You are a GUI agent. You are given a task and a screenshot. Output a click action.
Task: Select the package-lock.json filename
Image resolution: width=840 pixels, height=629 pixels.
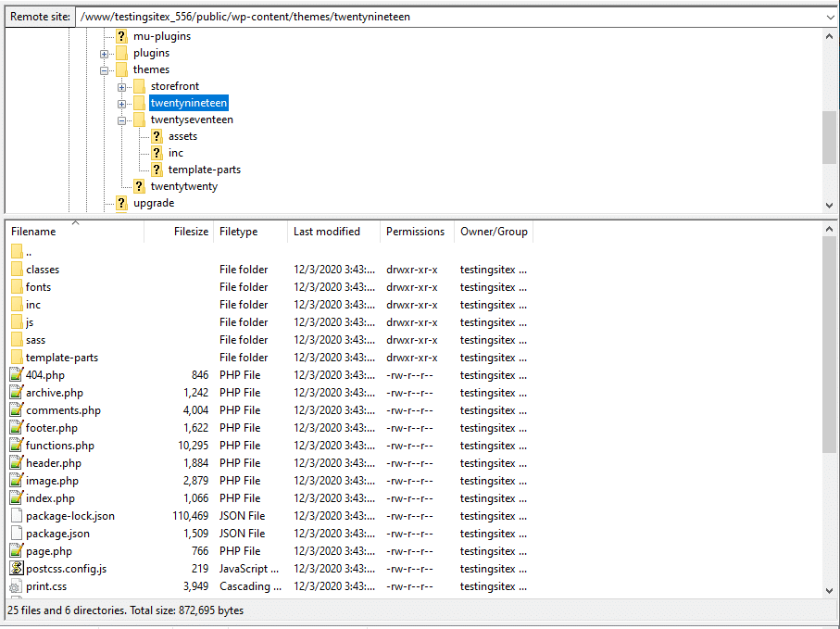(70, 515)
